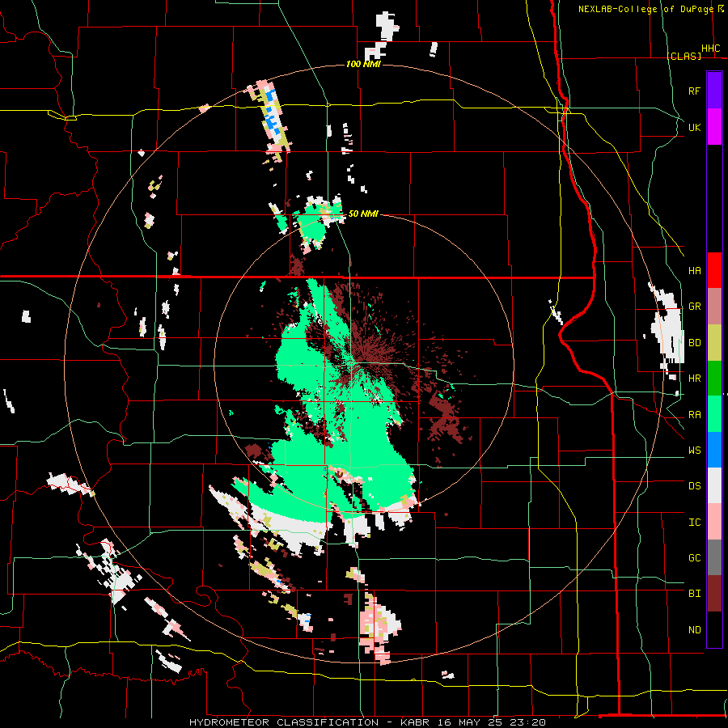Select the BD yellow legend block
The image size is (728, 728).
pos(714,343)
